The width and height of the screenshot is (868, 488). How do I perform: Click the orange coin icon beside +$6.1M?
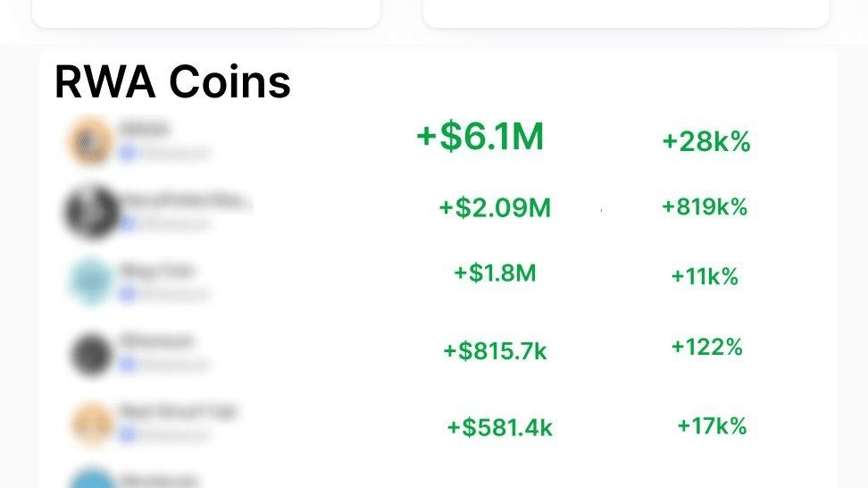pos(90,141)
